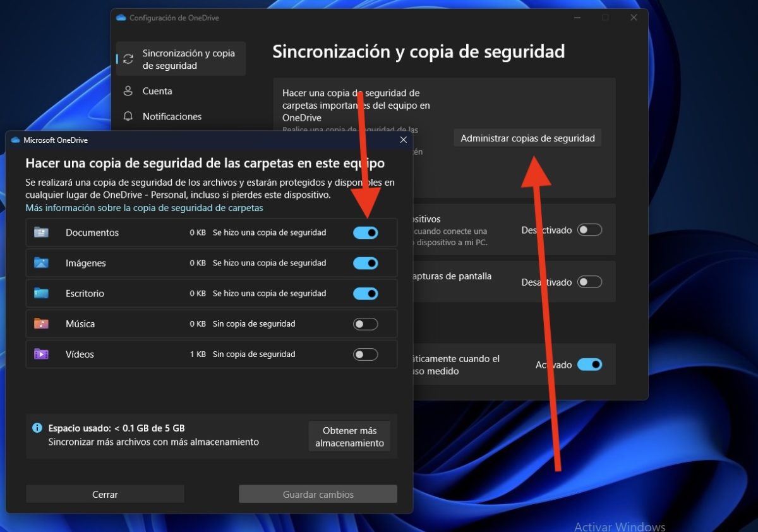Click the sync arrows icon in the sidebar
This screenshot has height=532, width=758.
[x=129, y=58]
